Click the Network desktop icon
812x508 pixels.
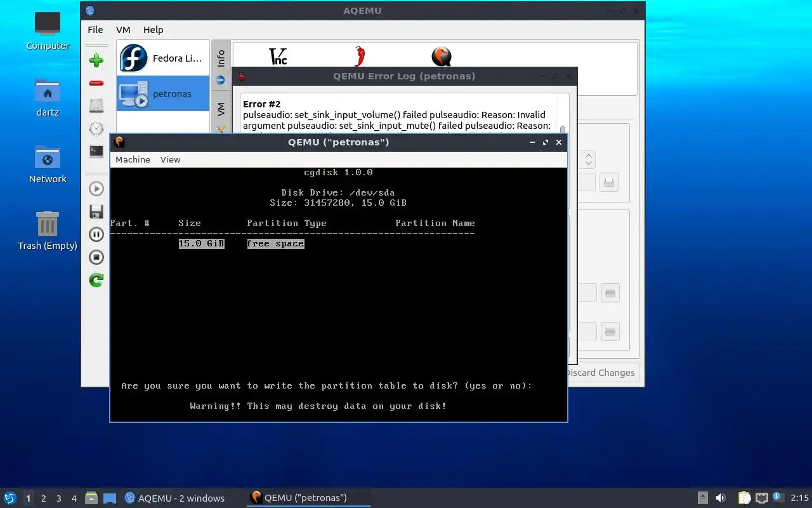[x=48, y=164]
